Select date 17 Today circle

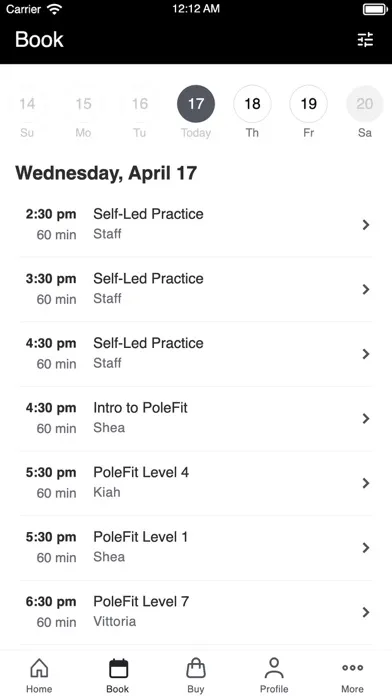click(x=196, y=104)
